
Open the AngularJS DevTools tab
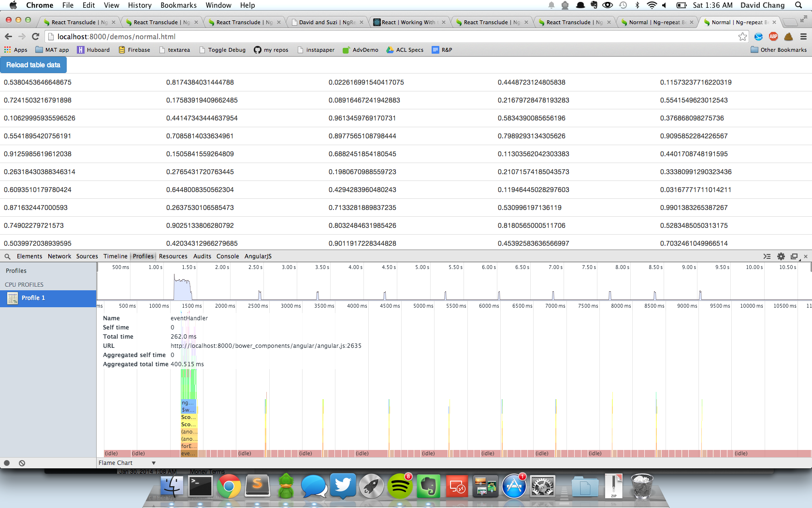pyautogui.click(x=258, y=256)
